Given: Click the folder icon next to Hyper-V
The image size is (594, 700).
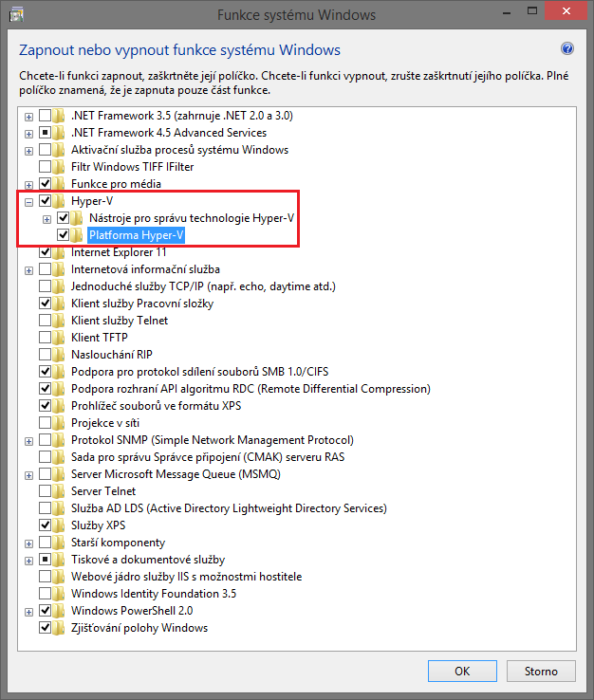Looking at the screenshot, I should [x=61, y=201].
